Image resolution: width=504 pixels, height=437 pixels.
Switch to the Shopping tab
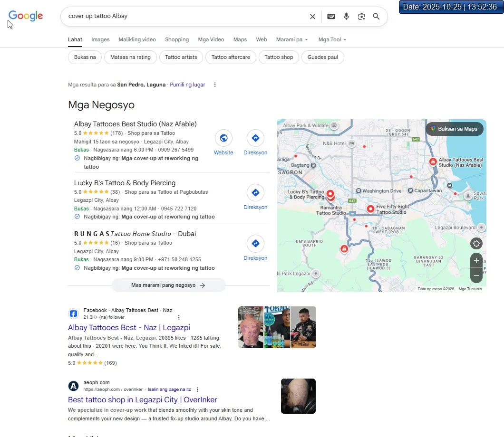coord(177,40)
